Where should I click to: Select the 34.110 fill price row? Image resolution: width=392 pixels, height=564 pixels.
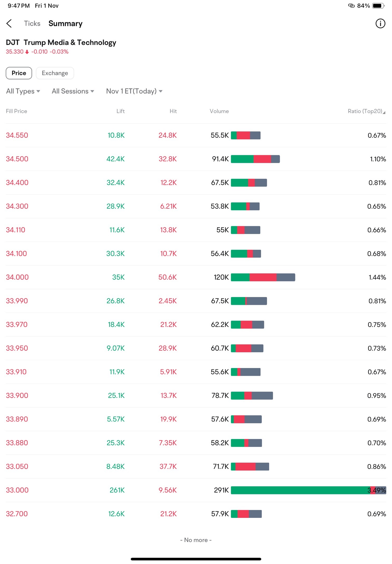(x=196, y=230)
